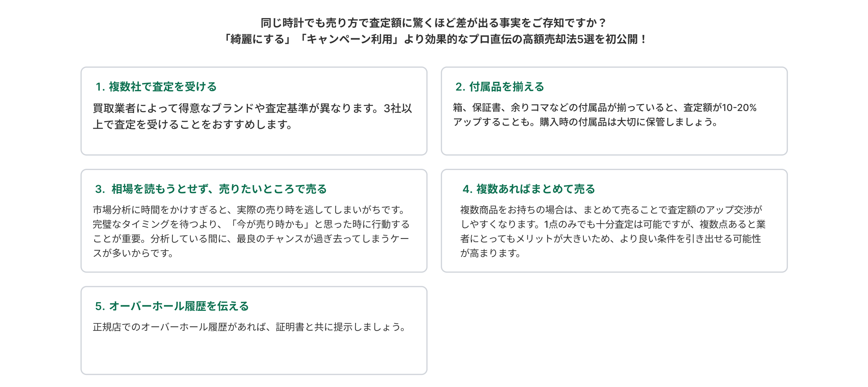Viewport: 868px width, 387px height.
Task: Click the 「綺麗にする」 phrase in the headline
Action: click(257, 39)
